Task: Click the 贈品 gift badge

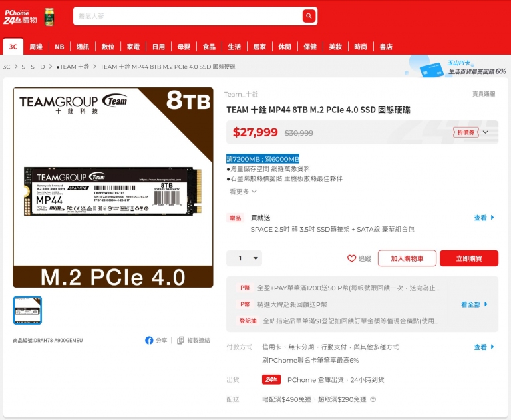Action: click(235, 218)
